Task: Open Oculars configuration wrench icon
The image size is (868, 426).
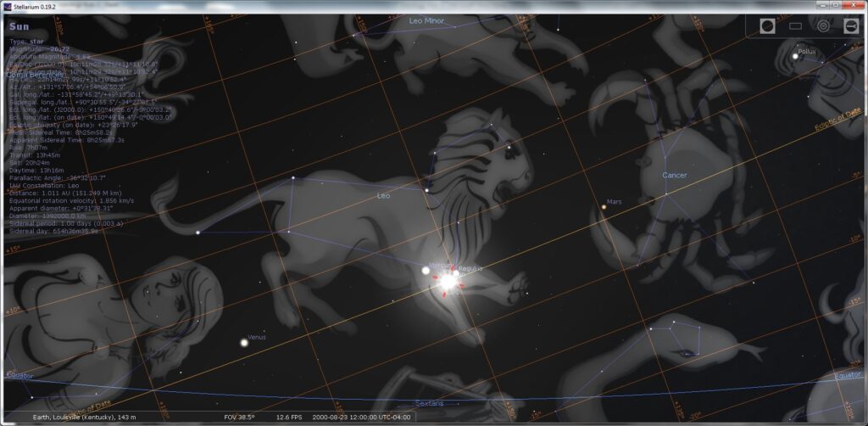Action: coord(851,26)
